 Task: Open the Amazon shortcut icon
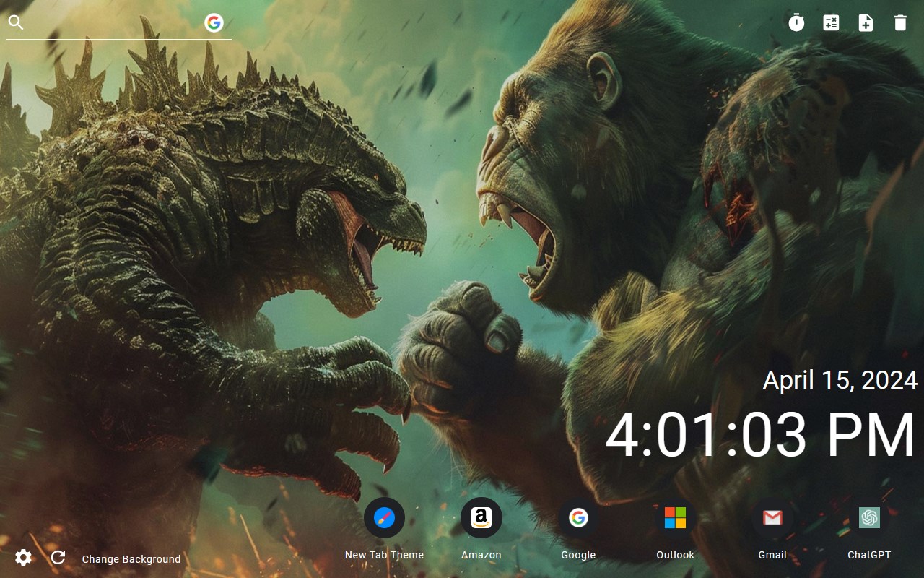pyautogui.click(x=481, y=518)
